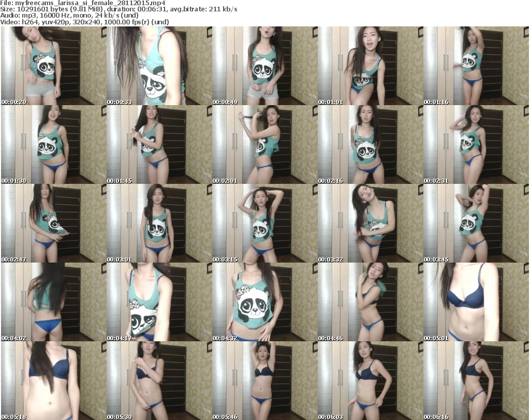Click the Size and duration header line

(x=119, y=9)
